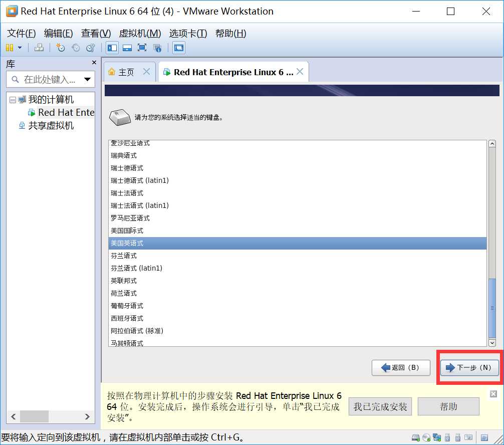Select the Red Hat Enterprise Linux 6 tab
The image size is (504, 445).
click(x=233, y=72)
